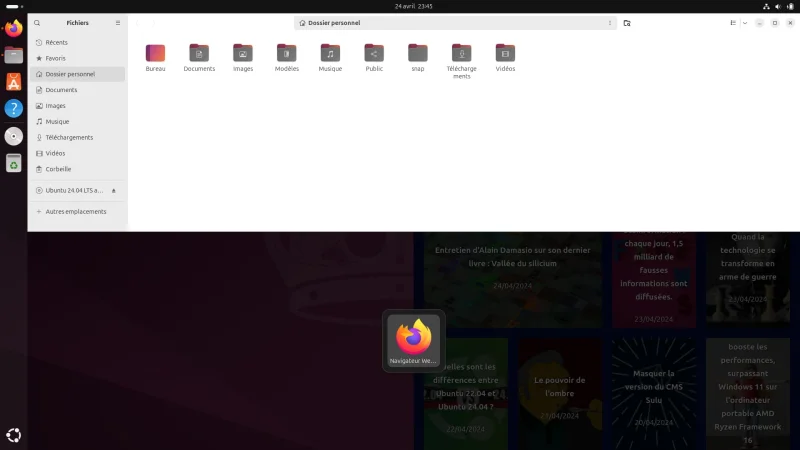Open Autres emplacements
800x450 pixels.
click(x=78, y=211)
